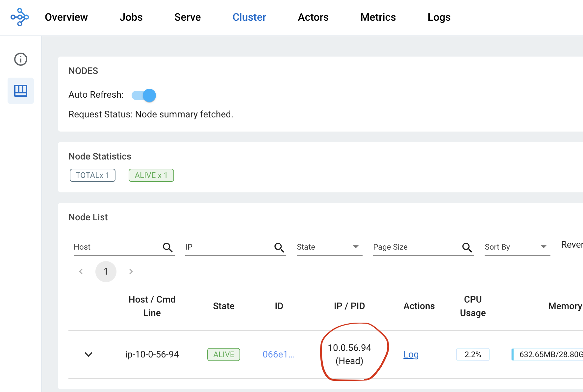Switch to the Jobs tab
This screenshot has height=392, width=583.
click(x=131, y=17)
